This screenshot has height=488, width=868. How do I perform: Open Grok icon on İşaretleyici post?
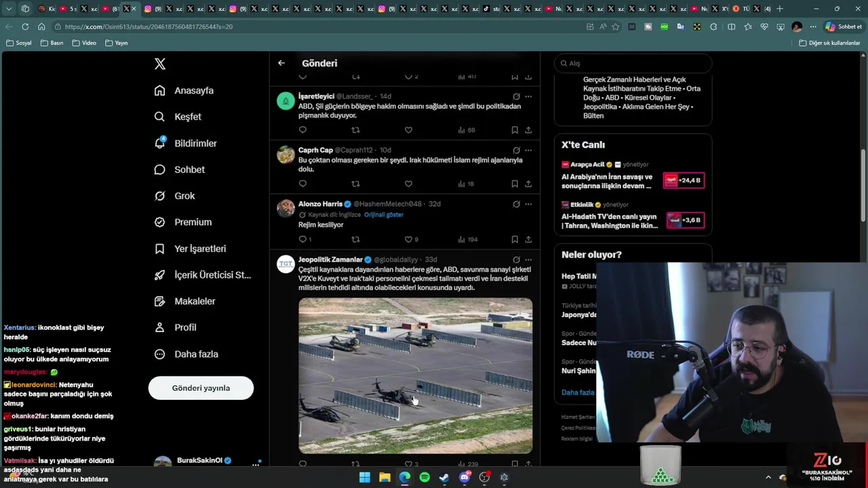point(516,96)
